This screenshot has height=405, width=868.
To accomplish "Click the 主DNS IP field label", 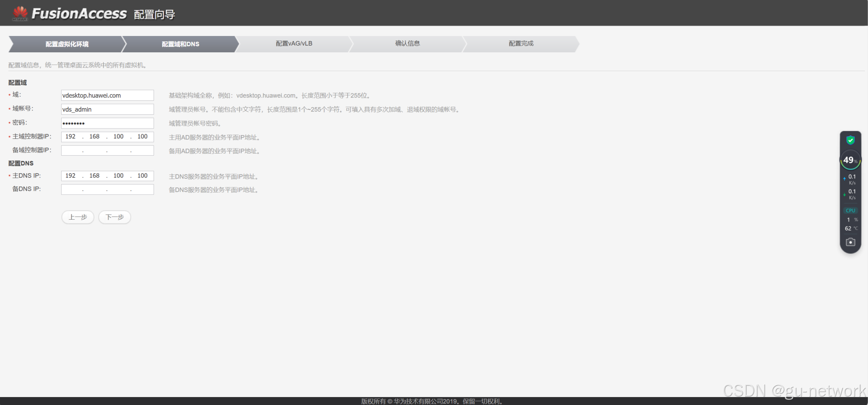I will tap(26, 176).
